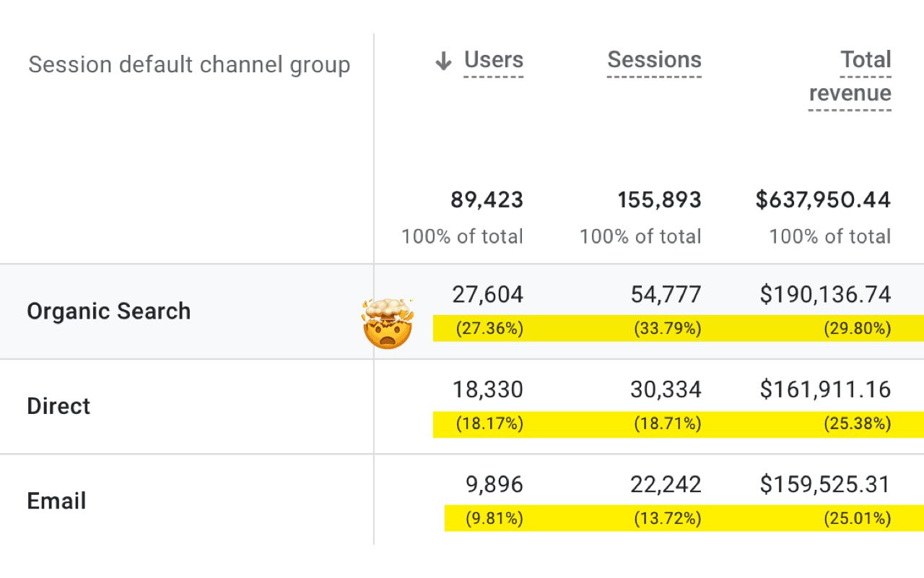The image size is (924, 578).
Task: Sort by the Users column header
Action: click(x=494, y=60)
